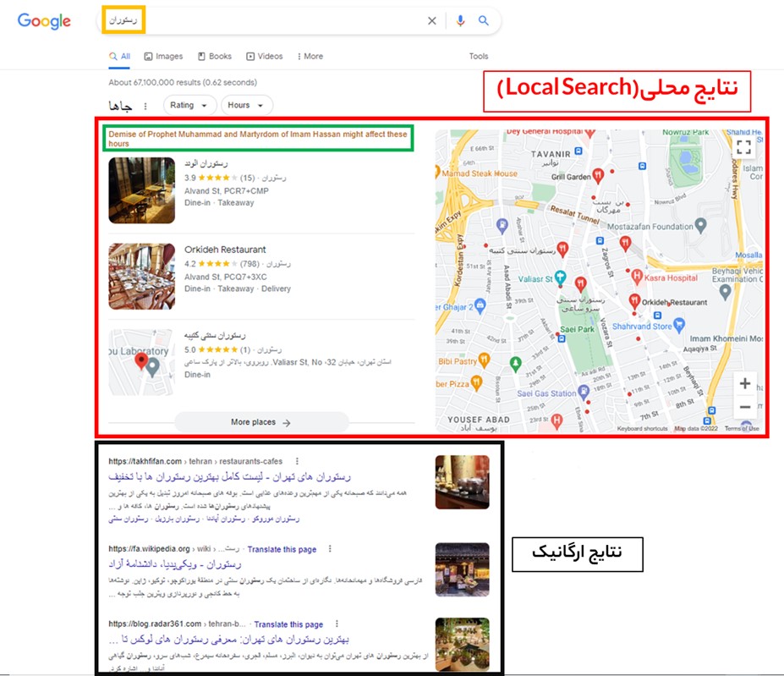Screen dimensions: 784x676
Task: Open the three-dot menu next to the local pack
Action: coord(145,104)
